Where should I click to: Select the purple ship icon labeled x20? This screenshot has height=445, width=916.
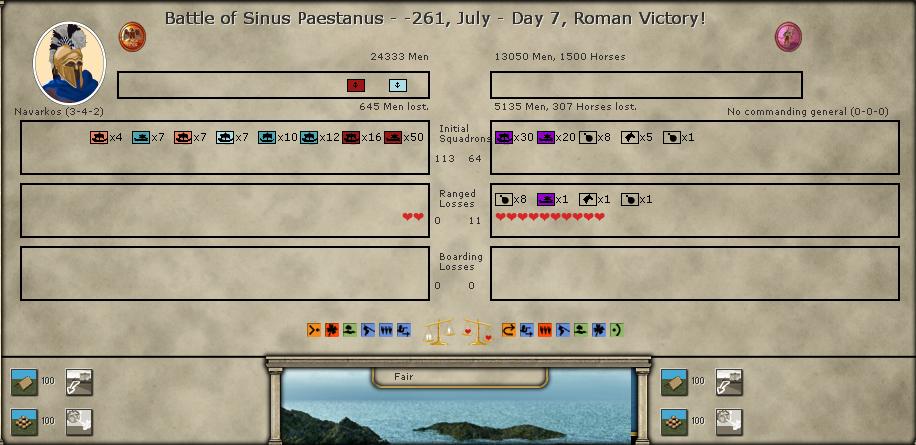click(x=546, y=137)
